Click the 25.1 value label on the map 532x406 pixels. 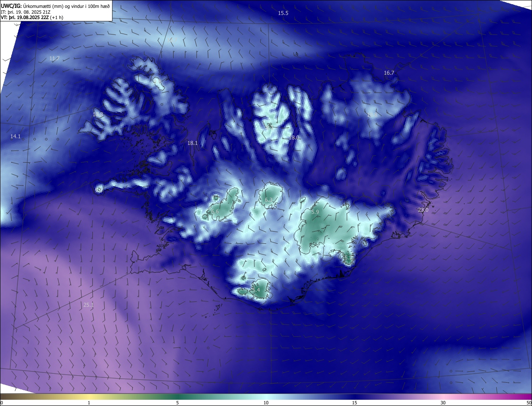(89, 305)
